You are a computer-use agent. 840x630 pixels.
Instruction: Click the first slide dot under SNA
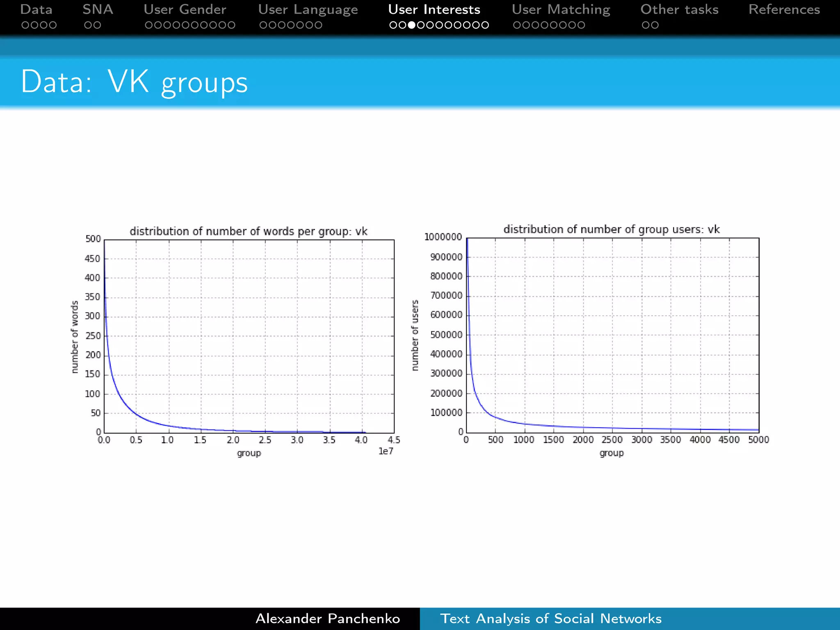[x=88, y=25]
